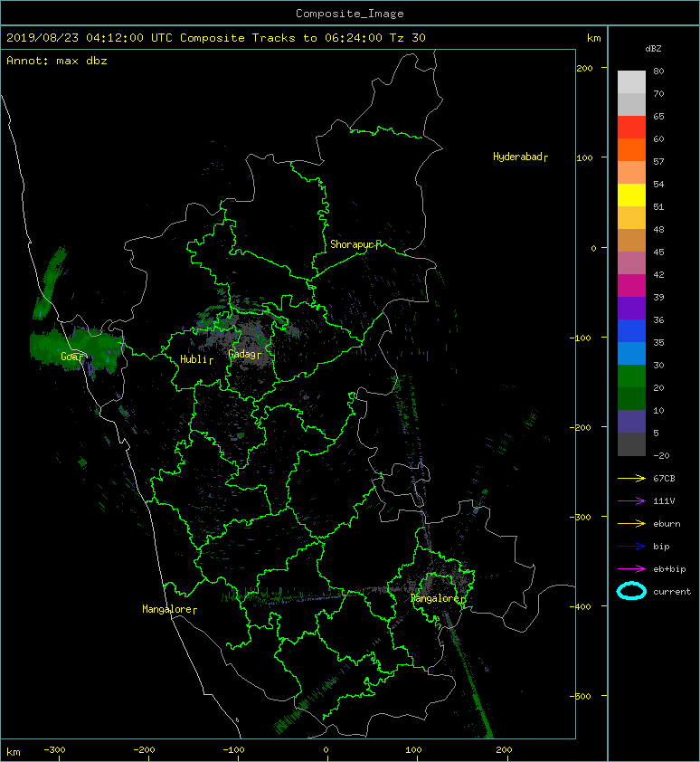Viewport: 700px width, 762px height.
Task: Select the light blue 35 dBZ swatch
Action: 631,353
